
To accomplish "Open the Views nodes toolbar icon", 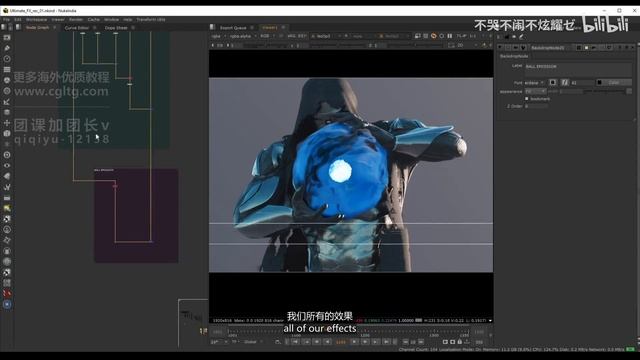I will pyautogui.click(x=7, y=166).
